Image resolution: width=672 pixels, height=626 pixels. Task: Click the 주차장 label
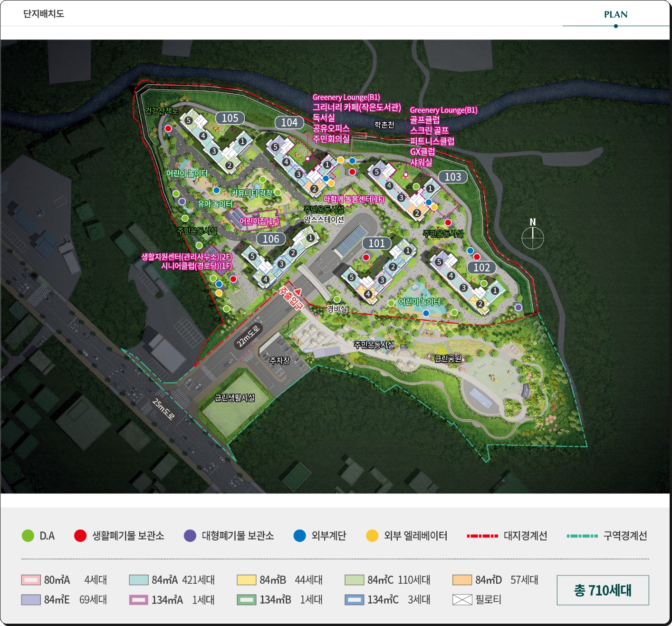coord(279,361)
